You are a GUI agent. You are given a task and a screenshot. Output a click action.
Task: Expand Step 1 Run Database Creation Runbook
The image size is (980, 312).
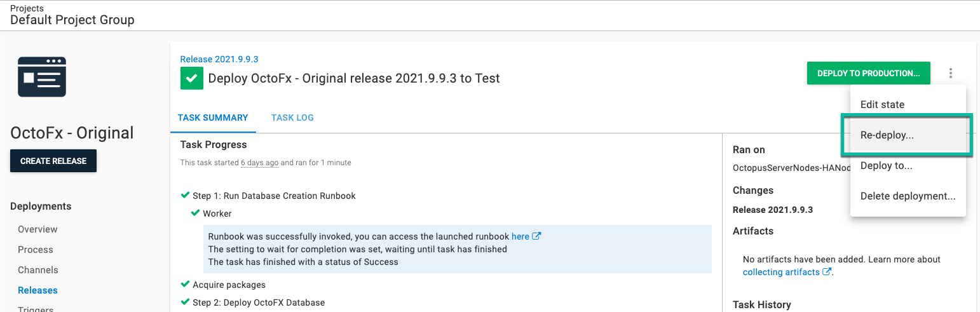click(274, 196)
